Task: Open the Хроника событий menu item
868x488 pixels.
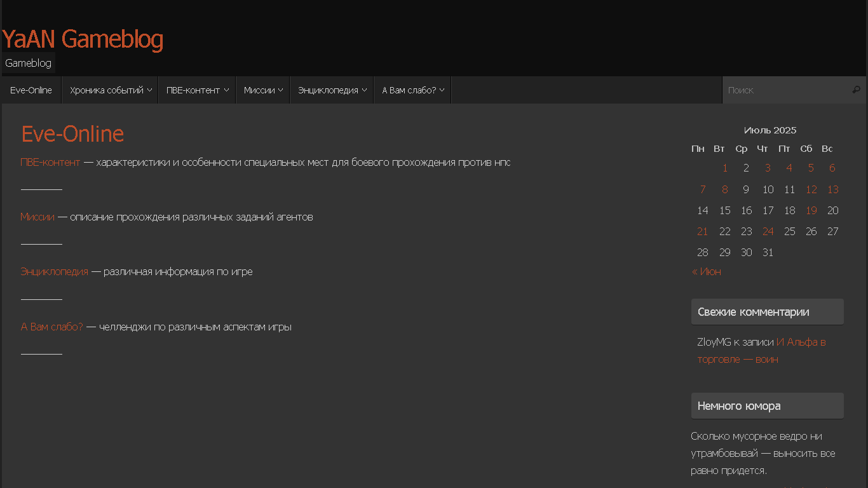Action: [107, 90]
